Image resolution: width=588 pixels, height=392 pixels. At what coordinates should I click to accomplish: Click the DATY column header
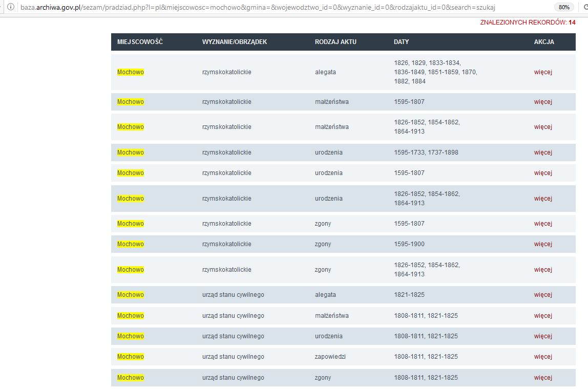[x=401, y=42]
